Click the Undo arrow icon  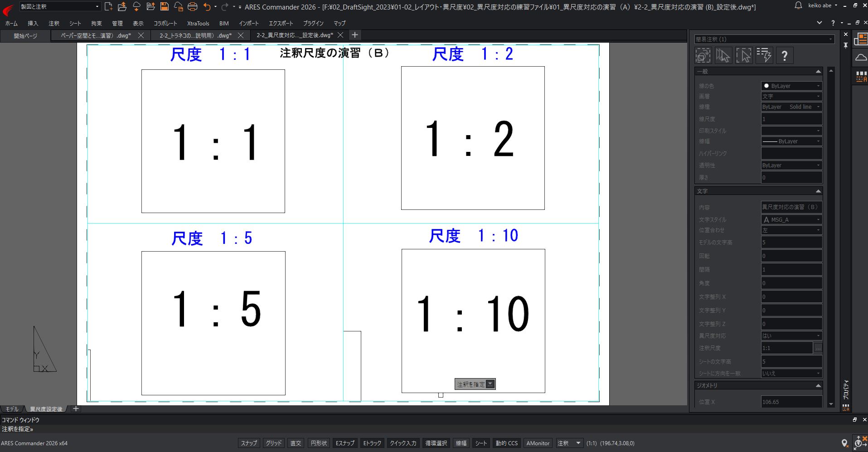[x=207, y=6]
